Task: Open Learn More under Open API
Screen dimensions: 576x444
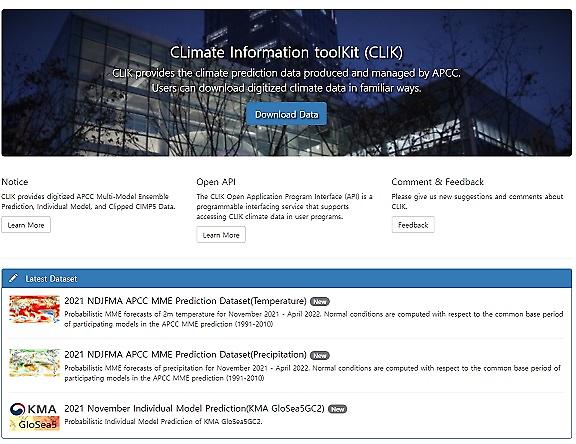Action: coord(221,235)
